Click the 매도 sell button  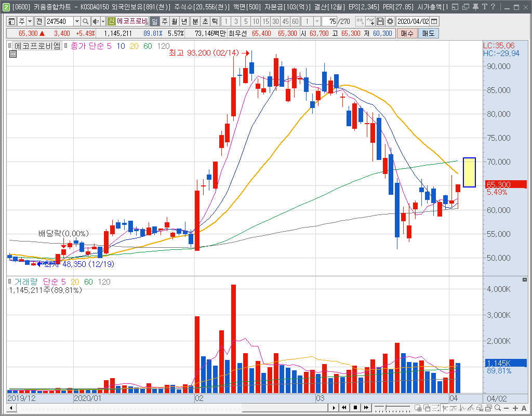(429, 33)
